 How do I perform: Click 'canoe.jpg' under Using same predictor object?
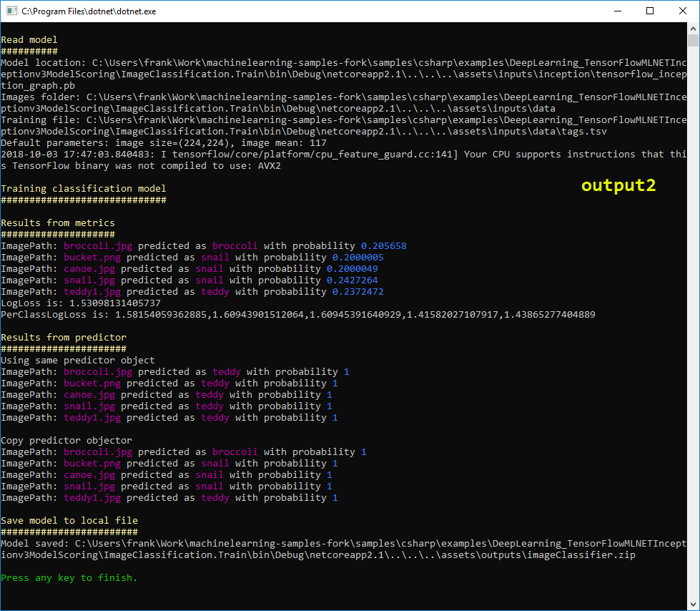pyautogui.click(x=89, y=395)
